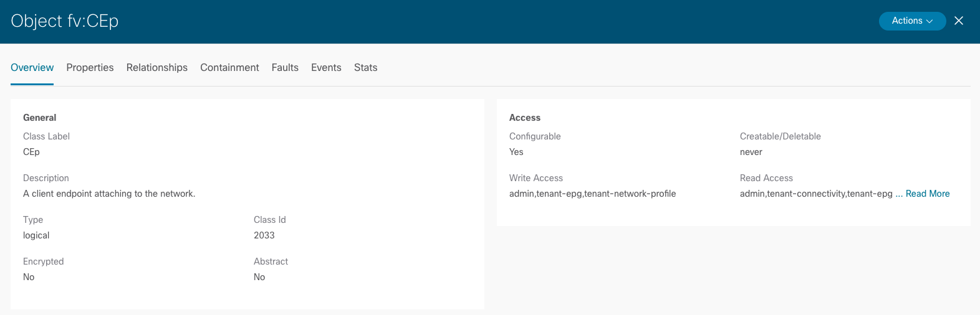This screenshot has width=980, height=315.
Task: Select the Overview tab
Action: point(32,67)
